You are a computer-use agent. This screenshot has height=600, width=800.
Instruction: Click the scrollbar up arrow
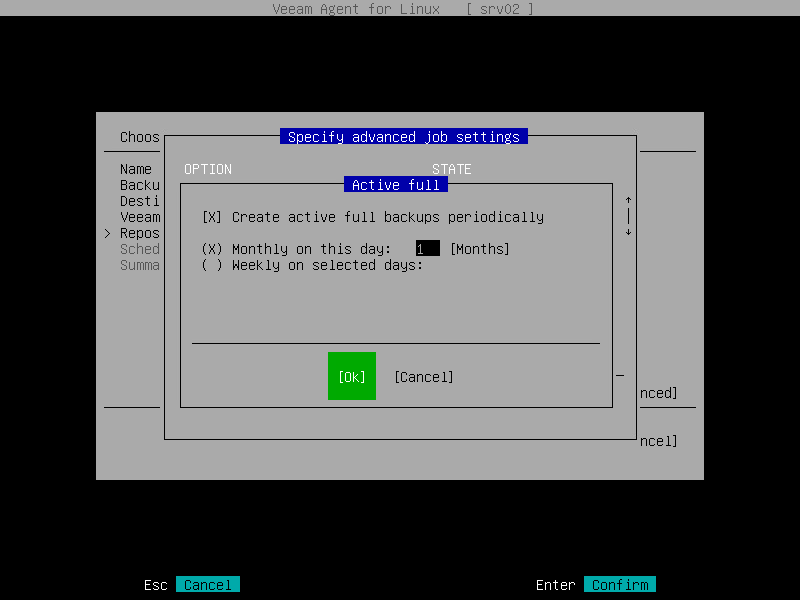[x=629, y=200]
